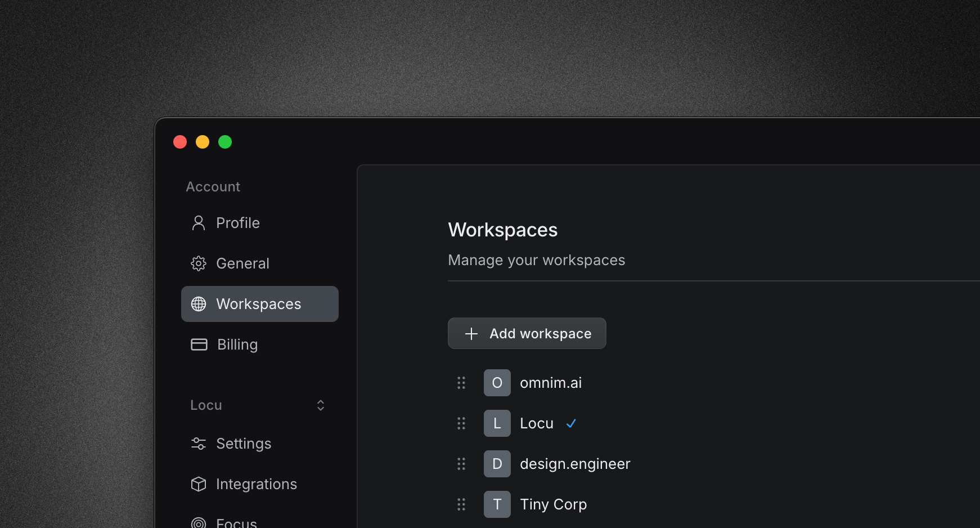Screen dimensions: 980x528
Task: Go to the General settings page
Action: tap(242, 263)
